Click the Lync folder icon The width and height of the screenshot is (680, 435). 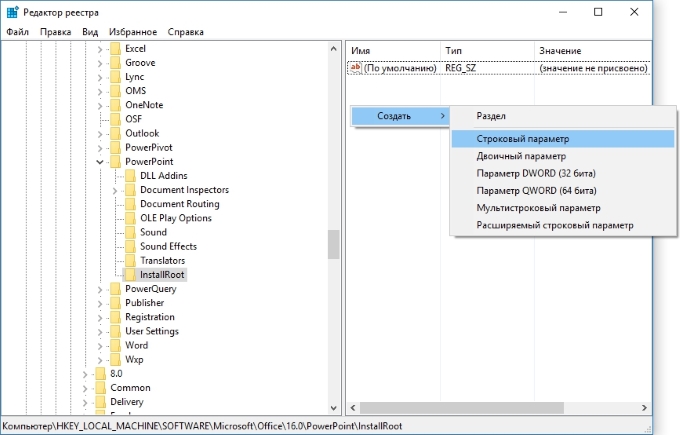[x=115, y=77]
